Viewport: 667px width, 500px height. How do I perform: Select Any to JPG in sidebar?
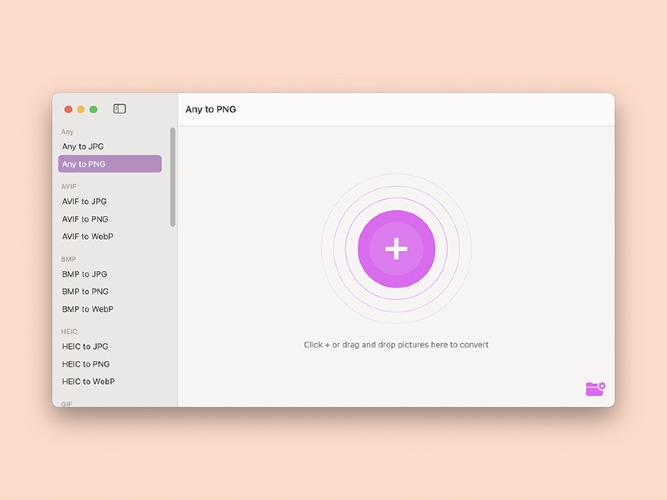(x=83, y=146)
